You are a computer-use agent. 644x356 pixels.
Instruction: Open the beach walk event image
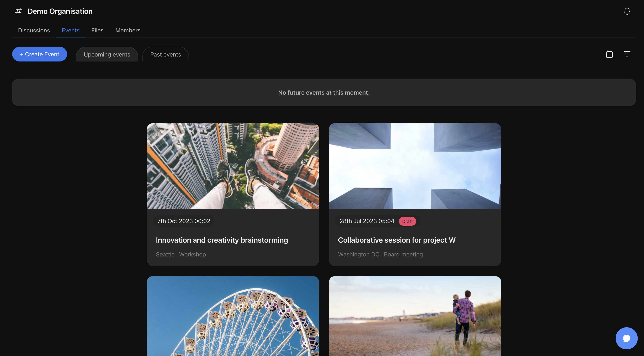(415, 316)
